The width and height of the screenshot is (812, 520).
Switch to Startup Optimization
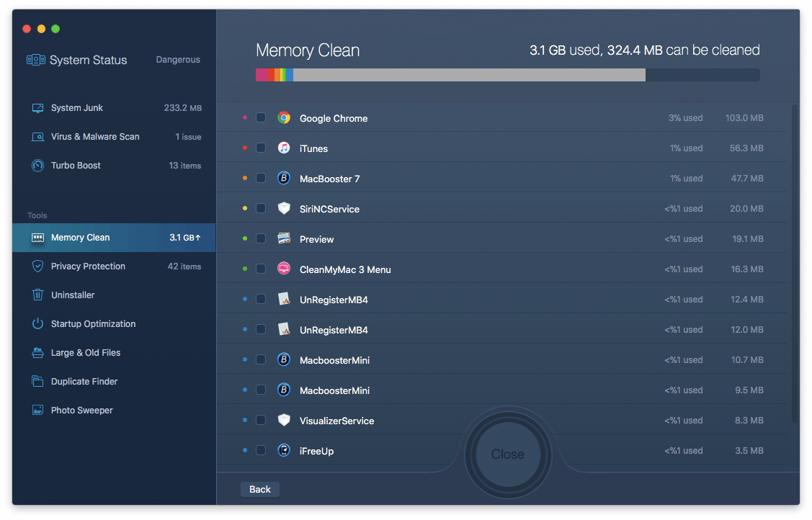114,324
